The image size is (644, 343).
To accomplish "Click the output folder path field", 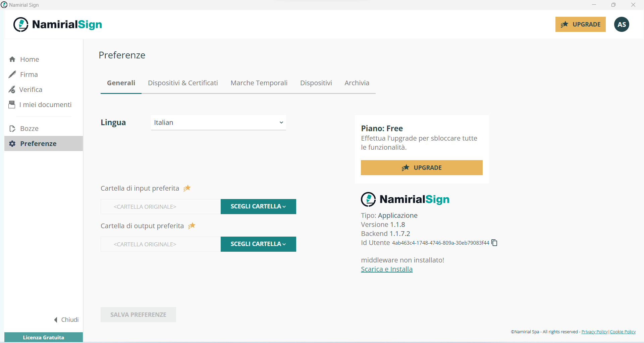I will [160, 244].
